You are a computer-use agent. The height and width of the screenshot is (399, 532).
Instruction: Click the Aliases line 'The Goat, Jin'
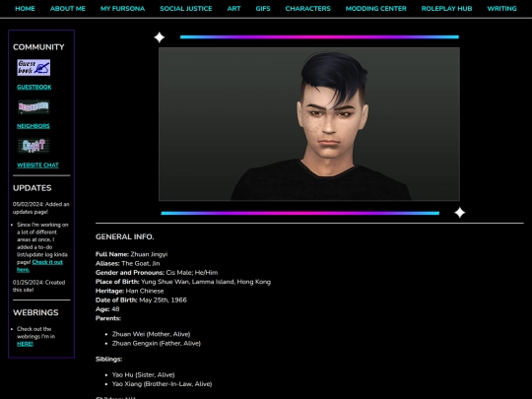click(x=127, y=263)
